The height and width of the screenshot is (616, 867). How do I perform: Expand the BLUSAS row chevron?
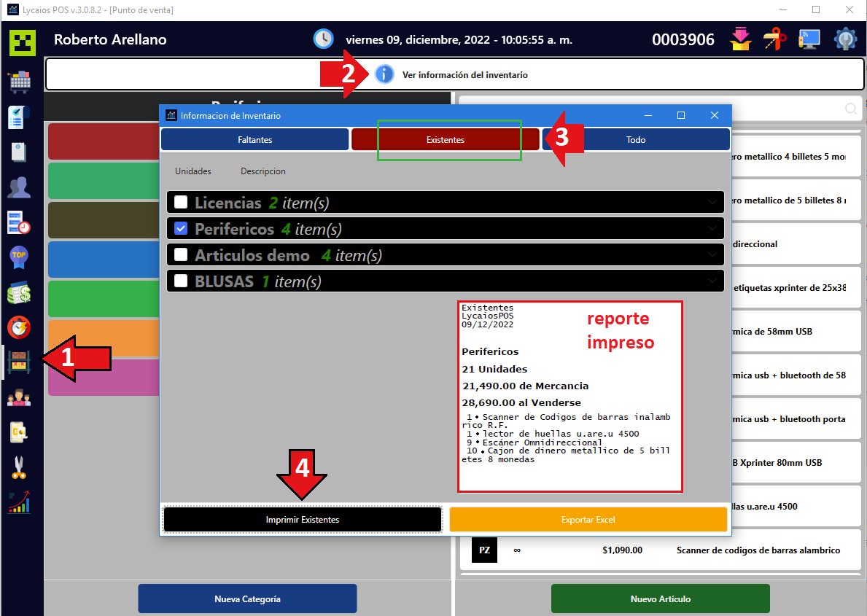[712, 281]
